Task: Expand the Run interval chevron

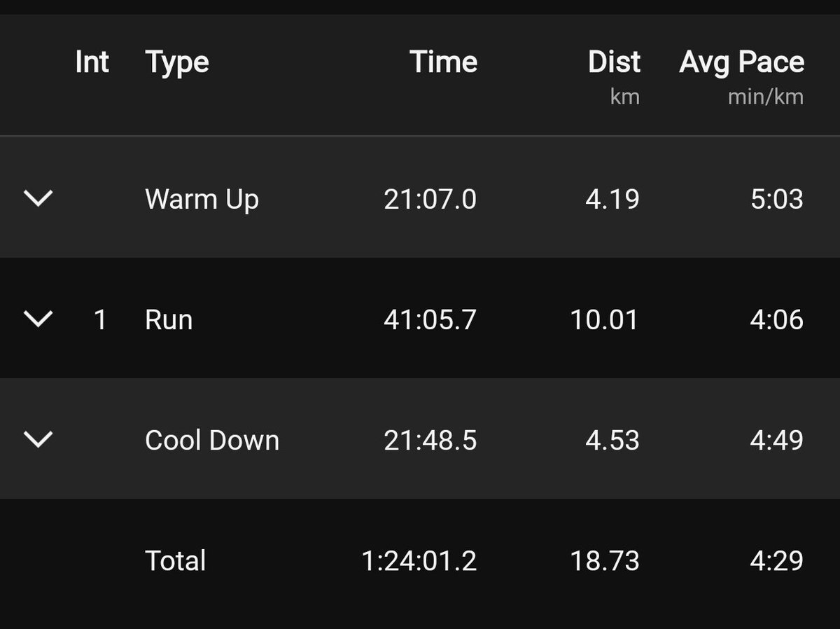Action: [x=38, y=319]
